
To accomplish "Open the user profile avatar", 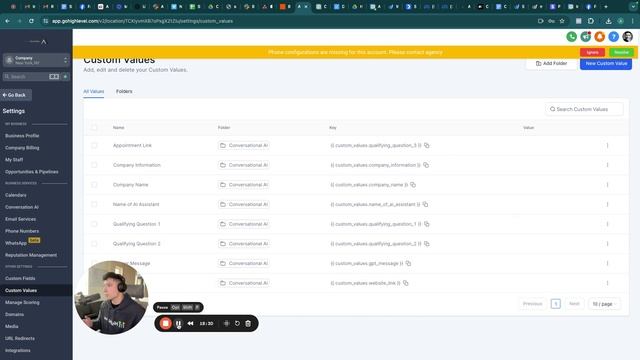I will [x=628, y=37].
